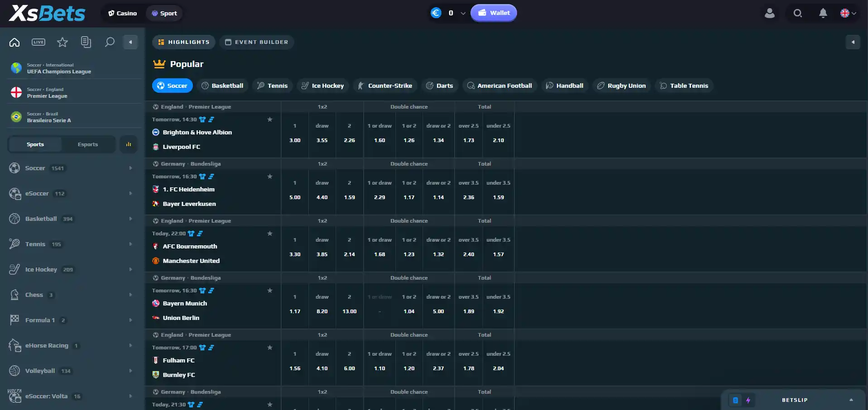Open favorites star icon in sidebar
Screen dimensions: 868x410
tap(62, 42)
